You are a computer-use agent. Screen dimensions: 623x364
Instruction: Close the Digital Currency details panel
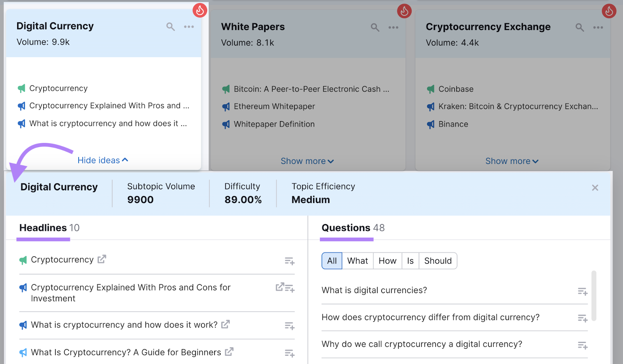click(595, 188)
